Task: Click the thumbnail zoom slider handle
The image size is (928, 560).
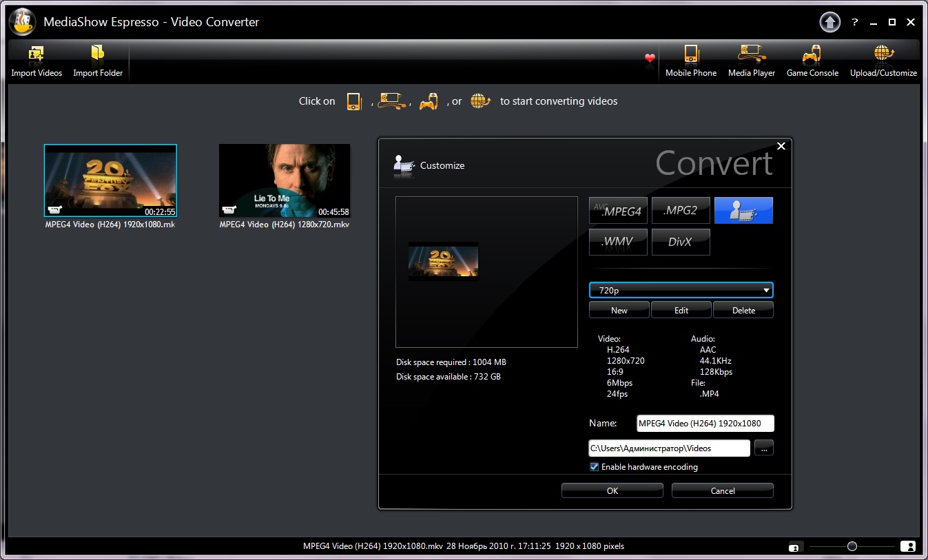Action: click(x=852, y=546)
